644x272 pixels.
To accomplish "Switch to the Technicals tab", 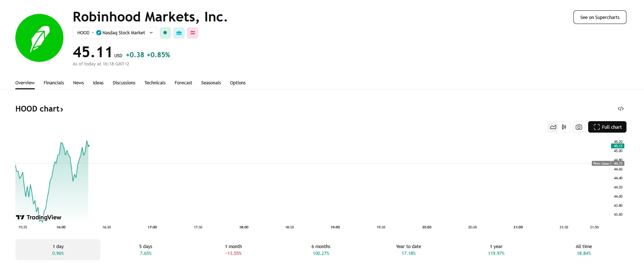I will (155, 83).
